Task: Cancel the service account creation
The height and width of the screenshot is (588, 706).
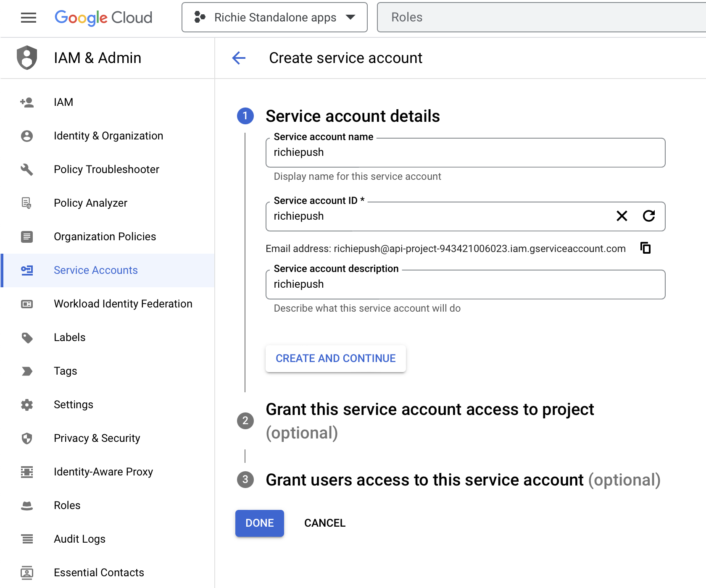Action: [324, 523]
